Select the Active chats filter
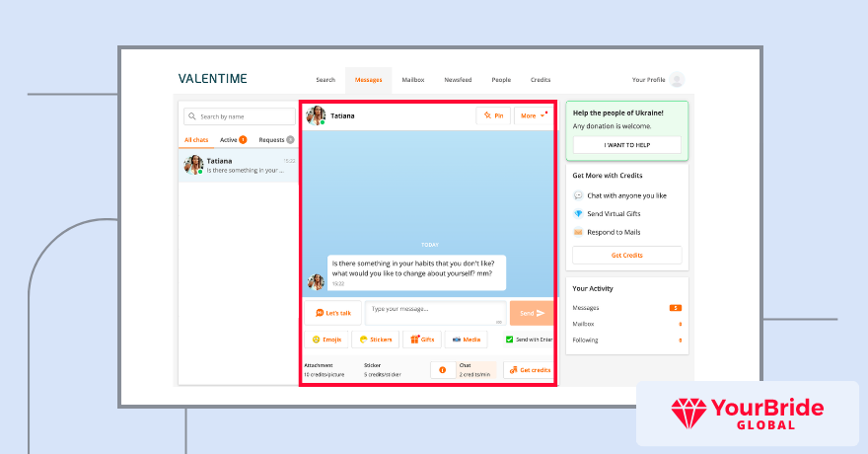The height and width of the screenshot is (454, 868). pyautogui.click(x=233, y=140)
